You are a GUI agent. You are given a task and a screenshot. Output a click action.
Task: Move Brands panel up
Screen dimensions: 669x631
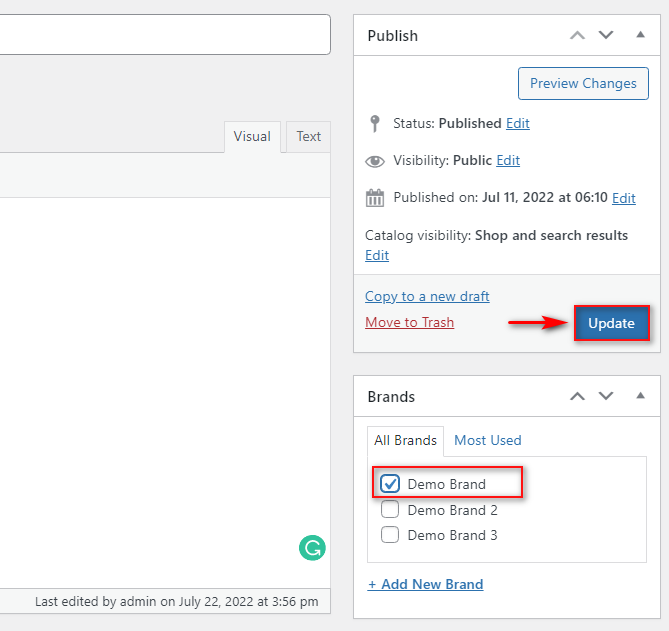577,396
